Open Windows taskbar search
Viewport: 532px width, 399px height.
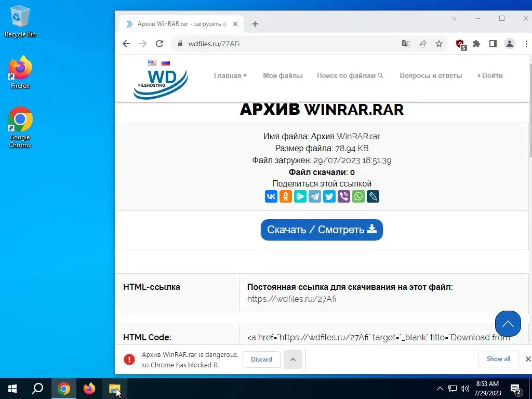click(37, 389)
